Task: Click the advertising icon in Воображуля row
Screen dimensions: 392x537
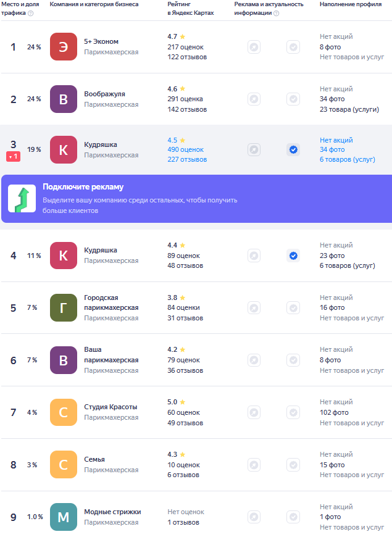Action: click(254, 99)
